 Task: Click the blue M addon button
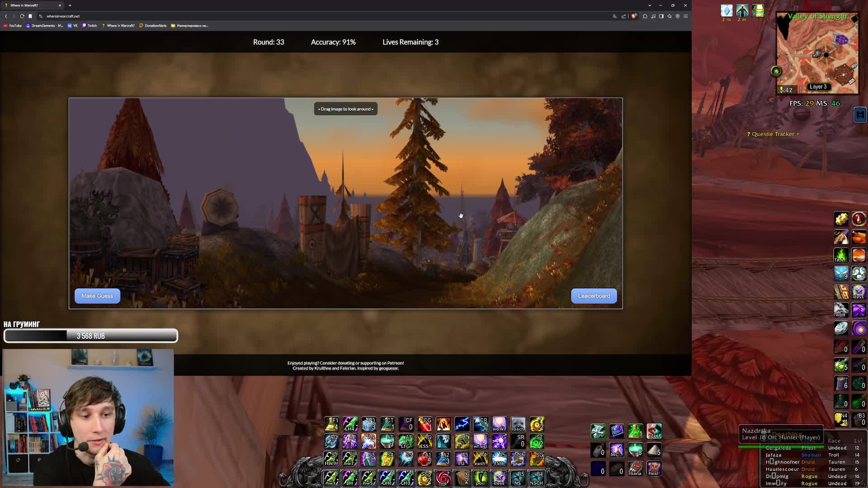click(x=860, y=114)
